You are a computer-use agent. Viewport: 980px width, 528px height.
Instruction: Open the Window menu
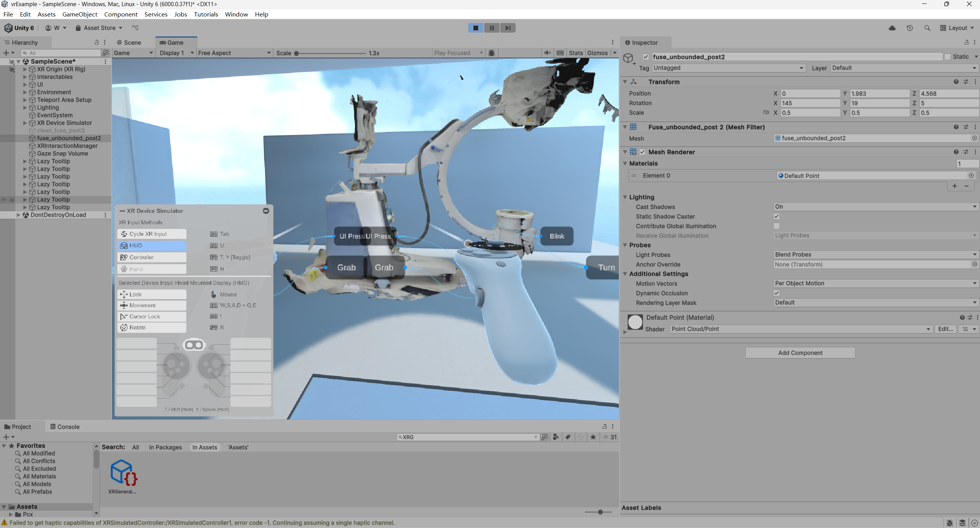point(236,14)
